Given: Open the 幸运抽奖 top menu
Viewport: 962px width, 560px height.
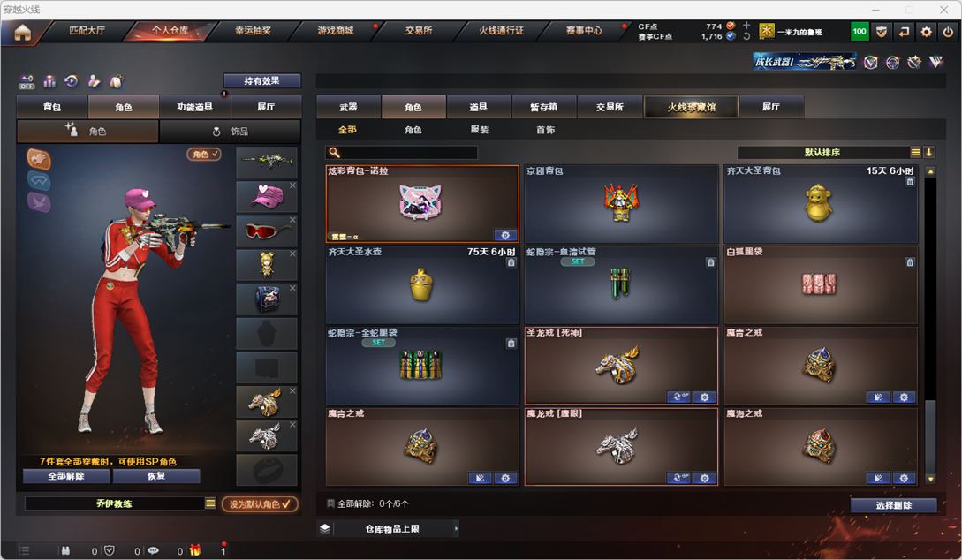Looking at the screenshot, I should [x=253, y=31].
